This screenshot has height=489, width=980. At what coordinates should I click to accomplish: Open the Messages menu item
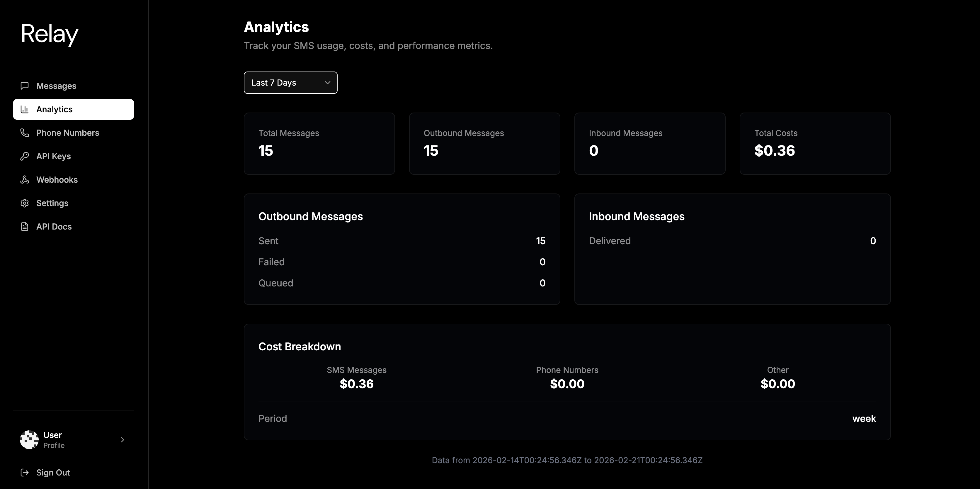tap(56, 86)
